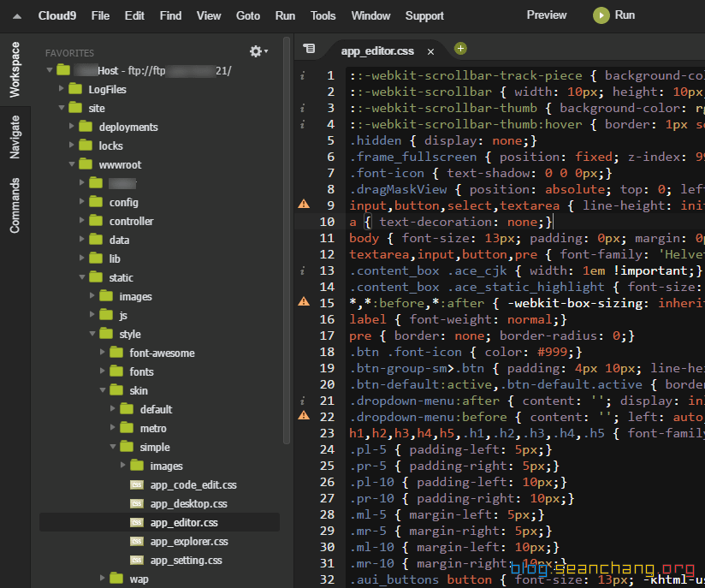Switch to the Workspace side panel

(x=15, y=69)
